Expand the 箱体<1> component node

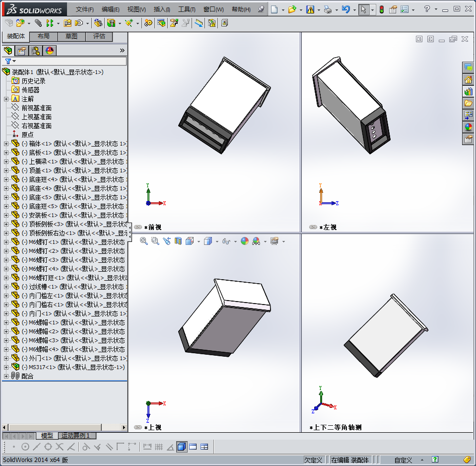point(6,144)
